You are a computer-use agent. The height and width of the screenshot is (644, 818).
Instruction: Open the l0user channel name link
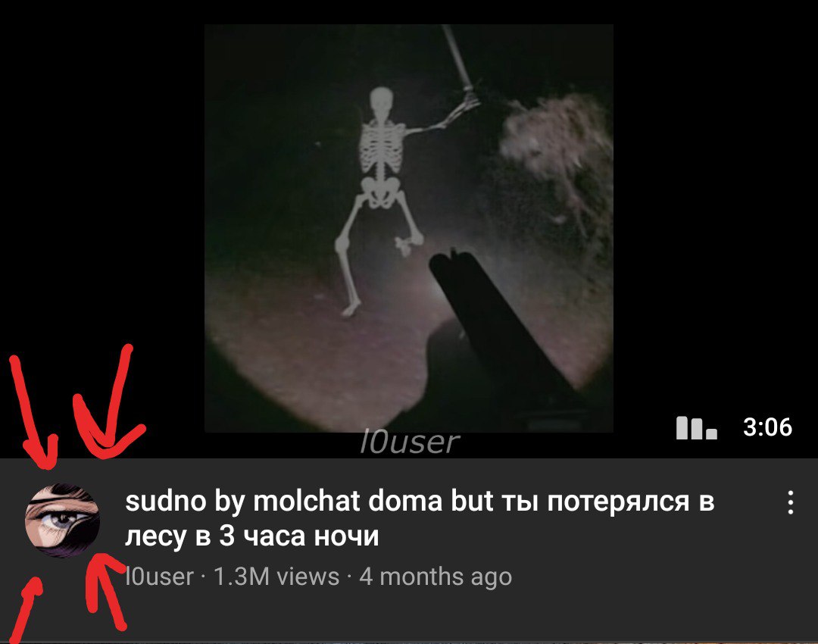(159, 577)
